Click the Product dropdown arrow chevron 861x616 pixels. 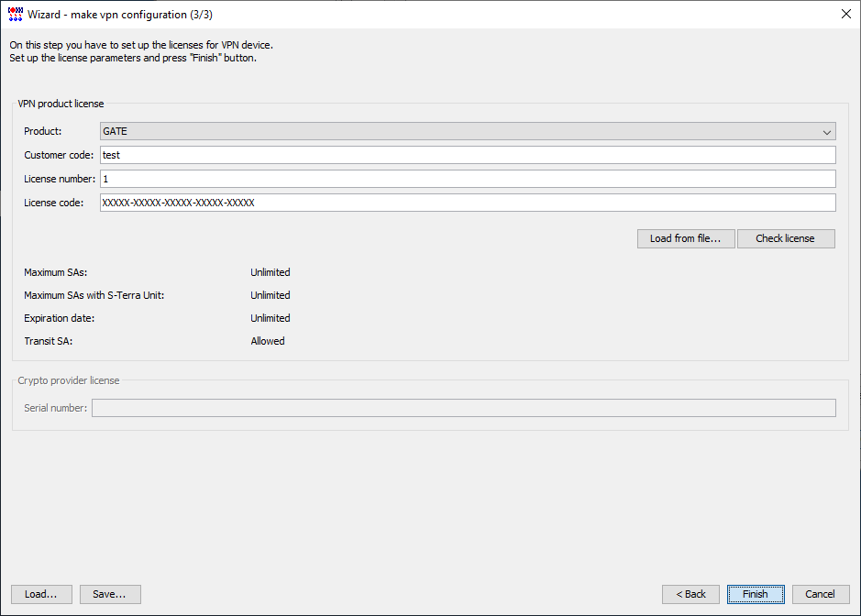pos(827,132)
